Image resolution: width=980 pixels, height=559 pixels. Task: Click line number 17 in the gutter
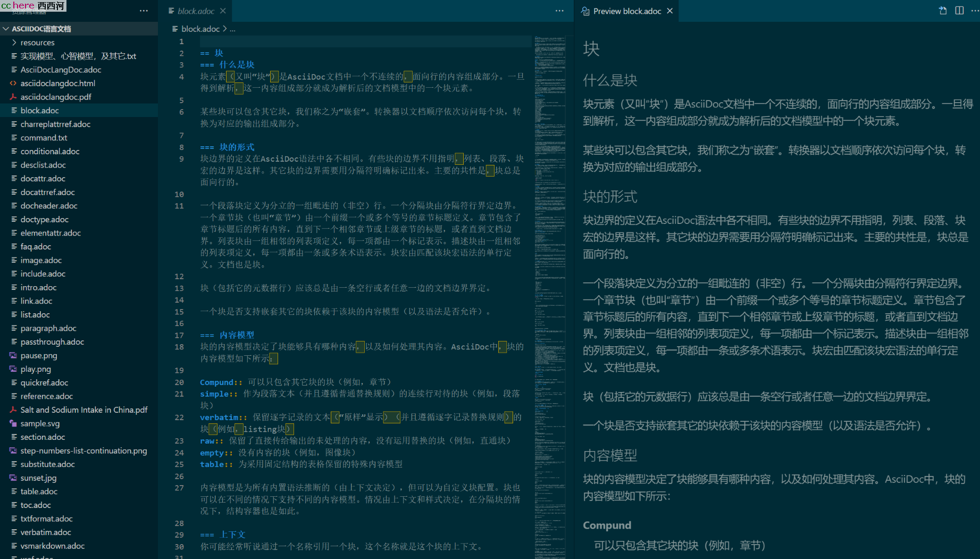[x=179, y=335]
